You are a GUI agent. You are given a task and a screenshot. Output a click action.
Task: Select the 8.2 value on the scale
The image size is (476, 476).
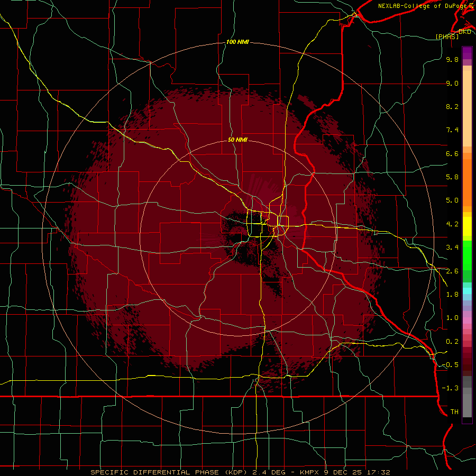(452, 106)
